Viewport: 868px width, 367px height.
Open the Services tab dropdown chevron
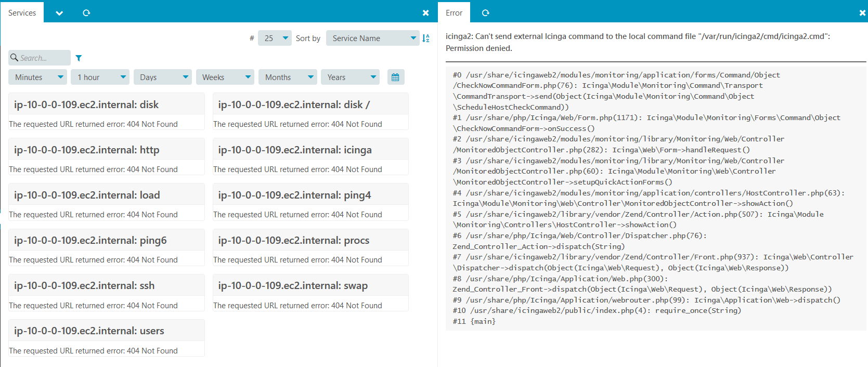59,13
